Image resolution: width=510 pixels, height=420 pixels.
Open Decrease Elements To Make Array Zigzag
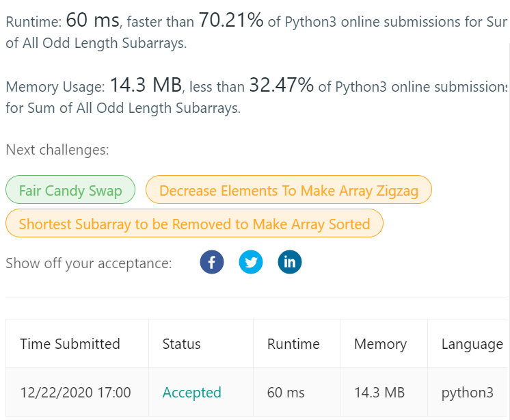288,189
